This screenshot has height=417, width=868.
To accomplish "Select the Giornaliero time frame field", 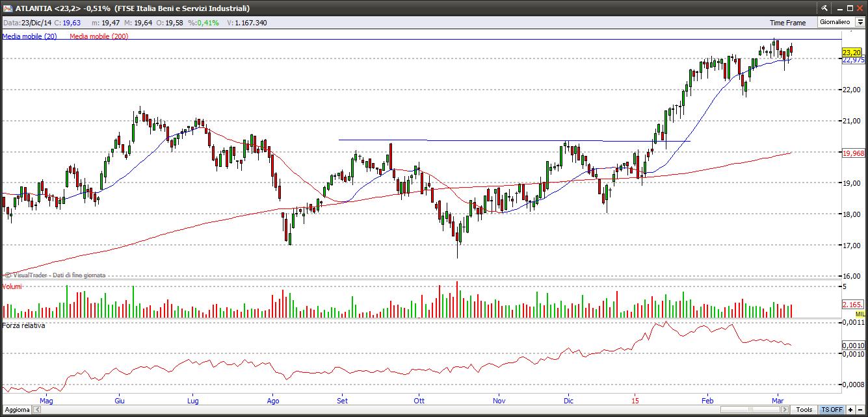I will click(x=836, y=22).
